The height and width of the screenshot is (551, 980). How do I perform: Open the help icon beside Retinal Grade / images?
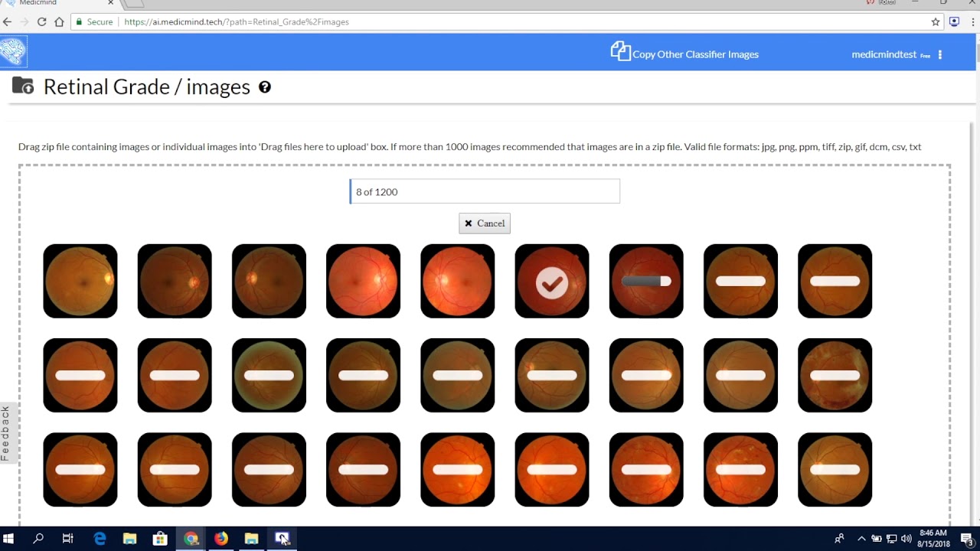pos(265,87)
